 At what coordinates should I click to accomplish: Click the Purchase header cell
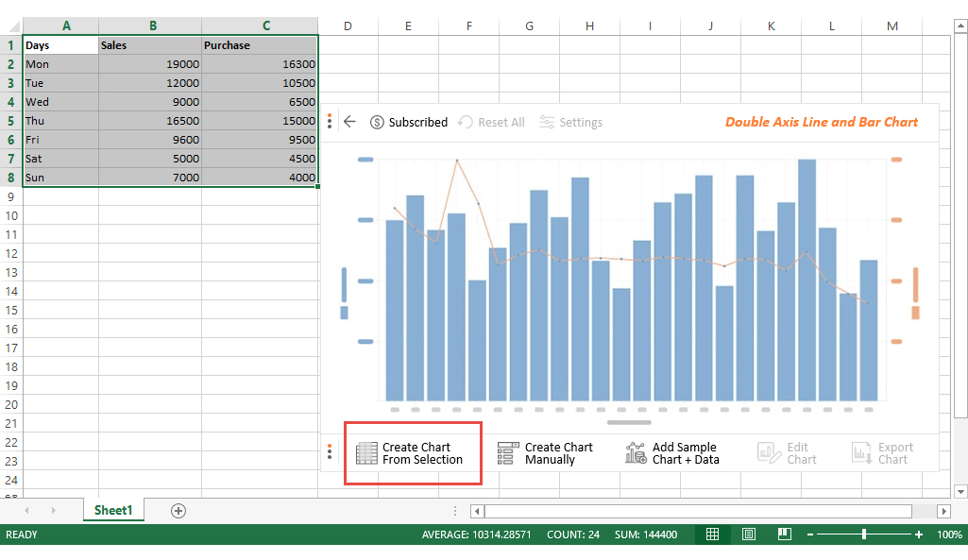point(260,45)
